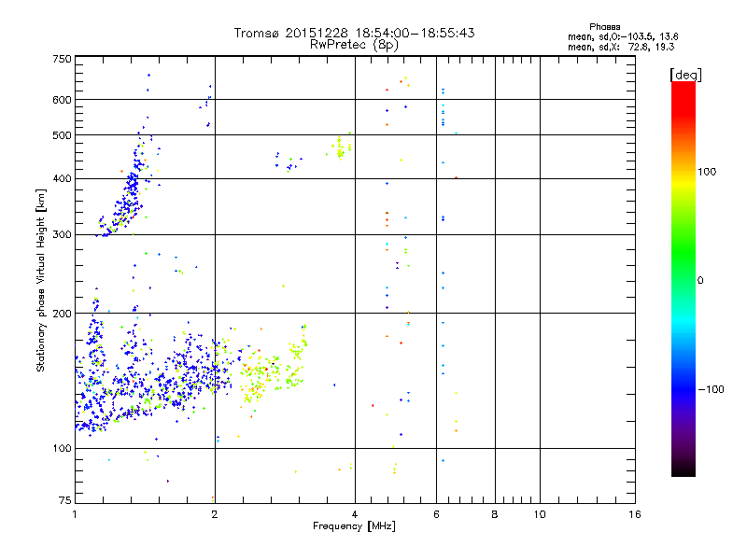Click the x-axis tick label "10"

540,514
